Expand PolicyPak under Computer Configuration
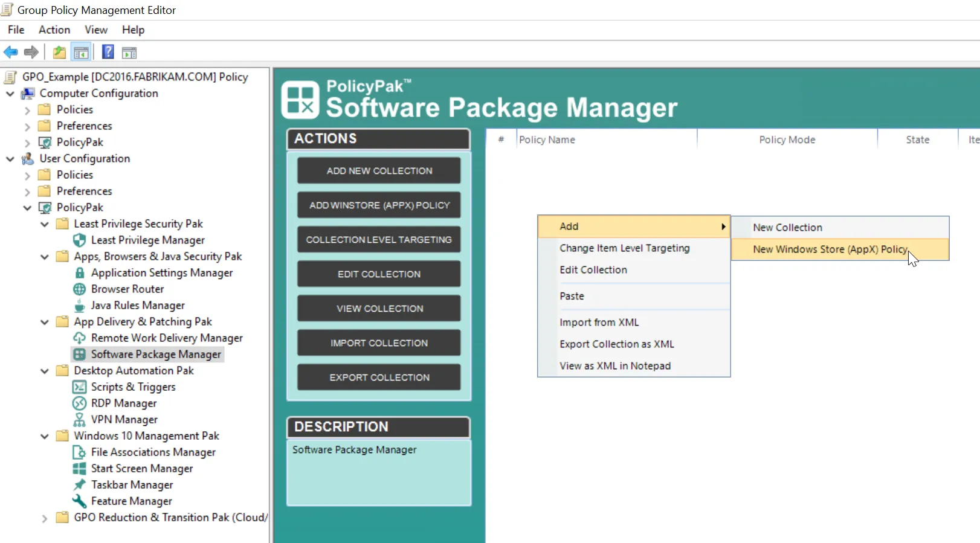 [27, 143]
